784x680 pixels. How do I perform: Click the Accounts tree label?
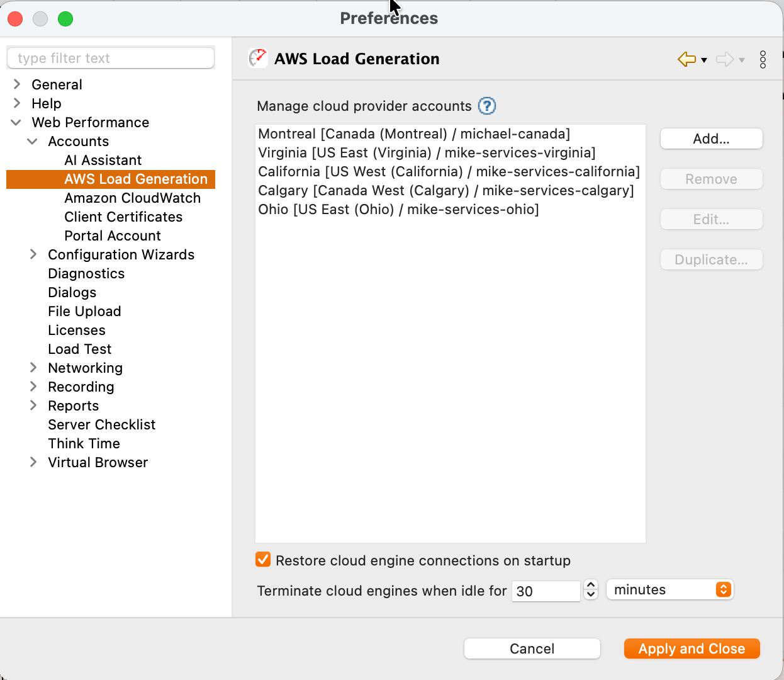[79, 141]
